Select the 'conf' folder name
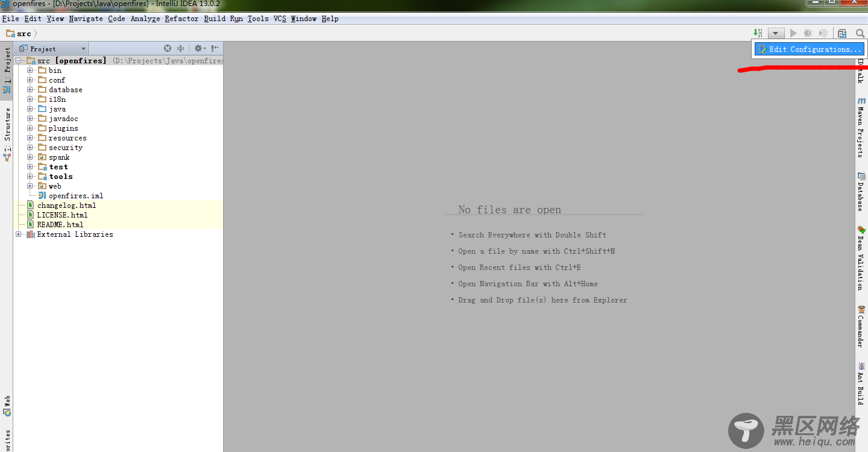 tap(57, 80)
